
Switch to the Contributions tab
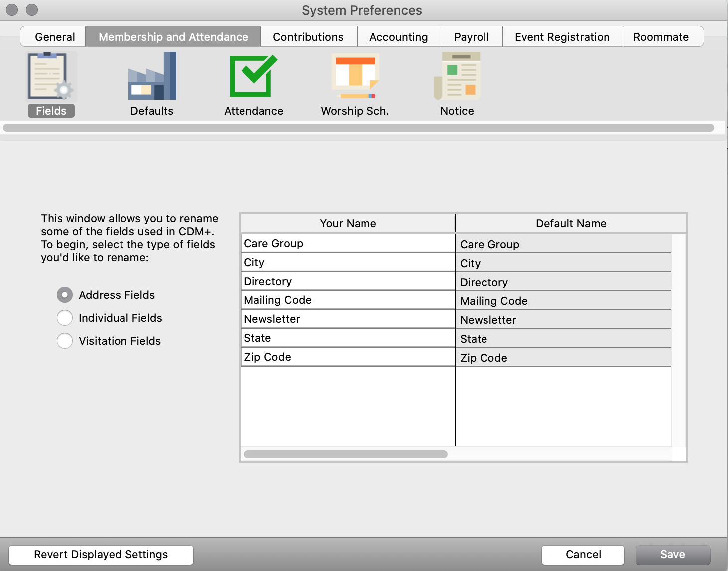[308, 37]
